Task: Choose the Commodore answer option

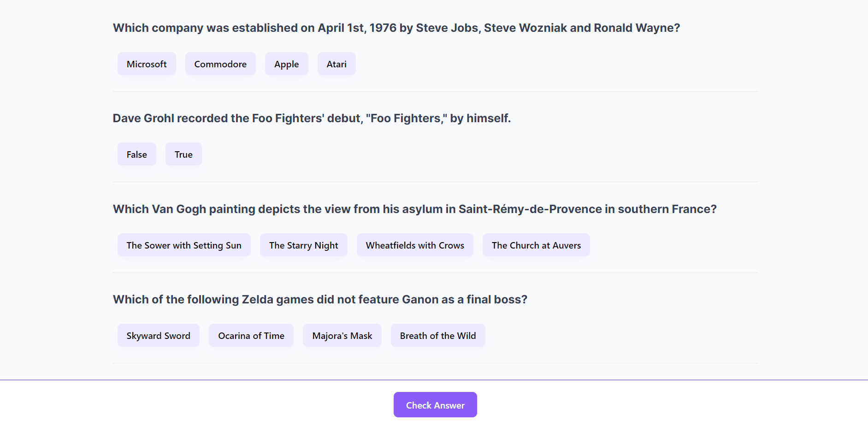Action: pos(220,64)
